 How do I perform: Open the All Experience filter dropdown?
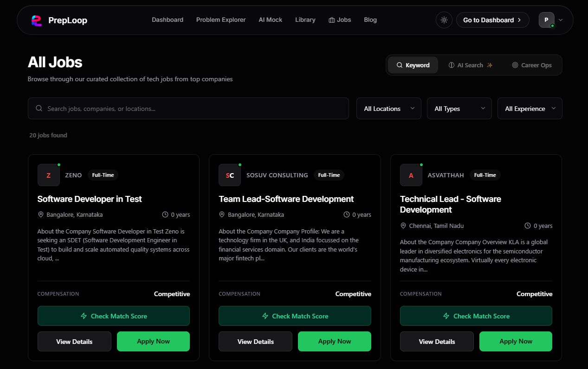530,109
